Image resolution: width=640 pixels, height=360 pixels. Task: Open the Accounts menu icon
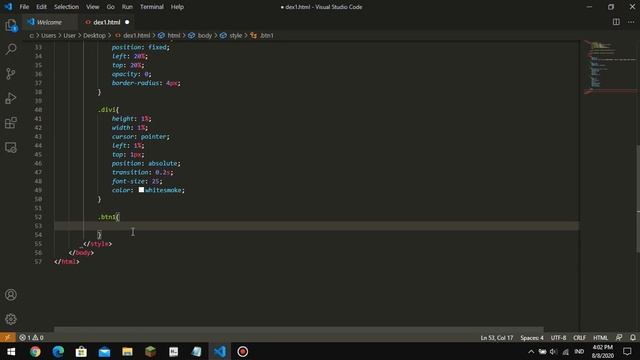point(11,295)
